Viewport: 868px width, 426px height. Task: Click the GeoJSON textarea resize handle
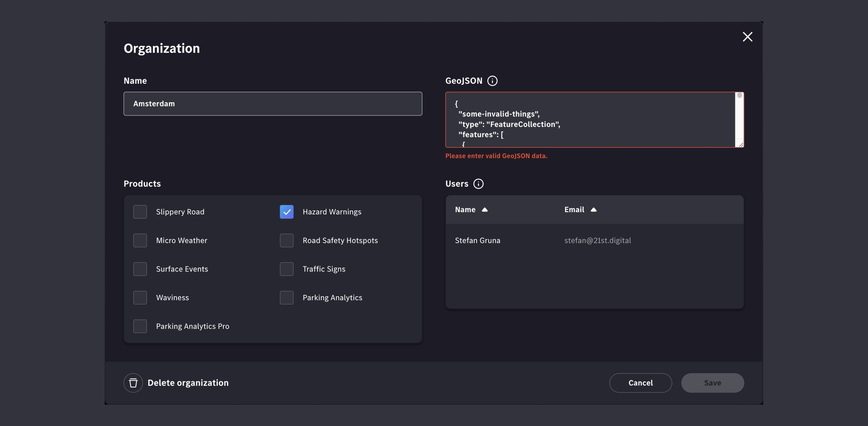[x=740, y=144]
